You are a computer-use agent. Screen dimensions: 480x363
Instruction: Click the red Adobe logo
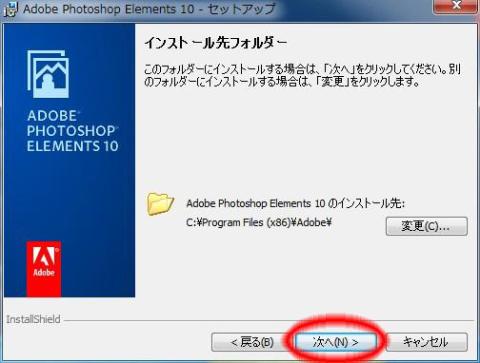coord(44,269)
